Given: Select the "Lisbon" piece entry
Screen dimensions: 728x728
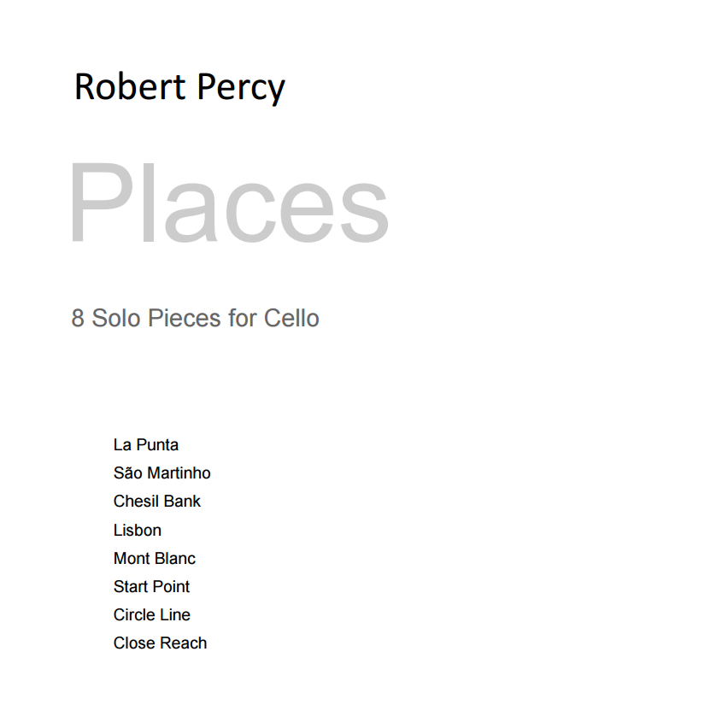Looking at the screenshot, I should point(137,531).
